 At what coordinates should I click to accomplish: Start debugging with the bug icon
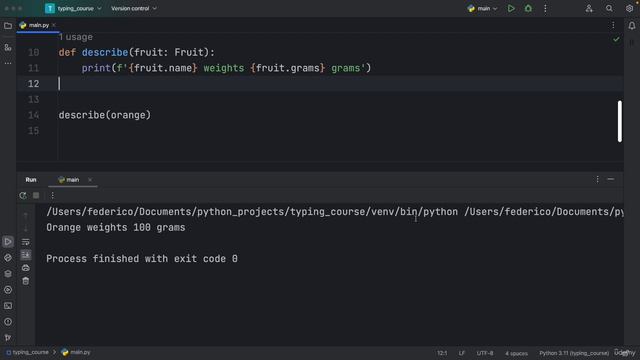point(528,8)
